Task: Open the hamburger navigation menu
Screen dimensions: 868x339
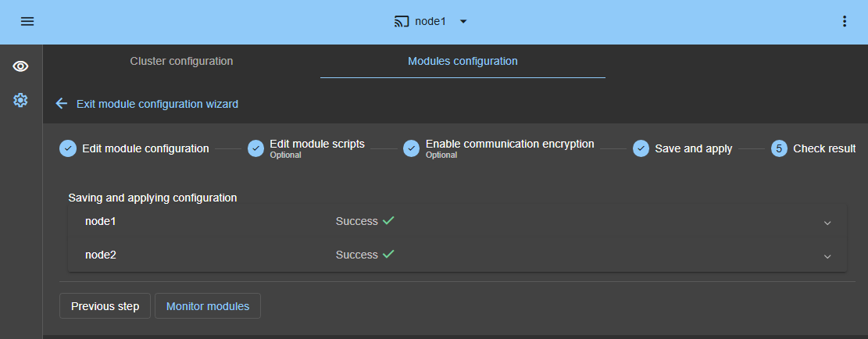Action: [27, 22]
